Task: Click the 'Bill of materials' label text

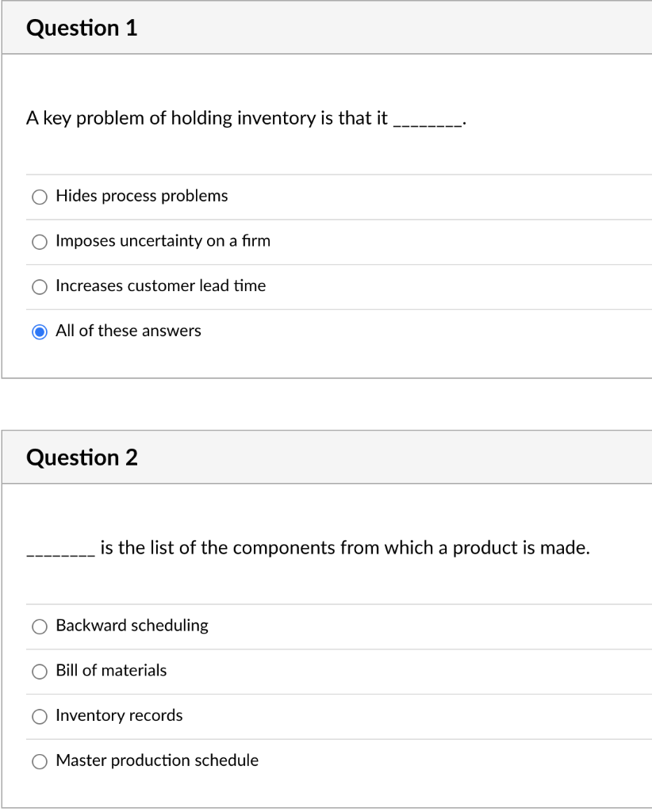Action: (111, 671)
